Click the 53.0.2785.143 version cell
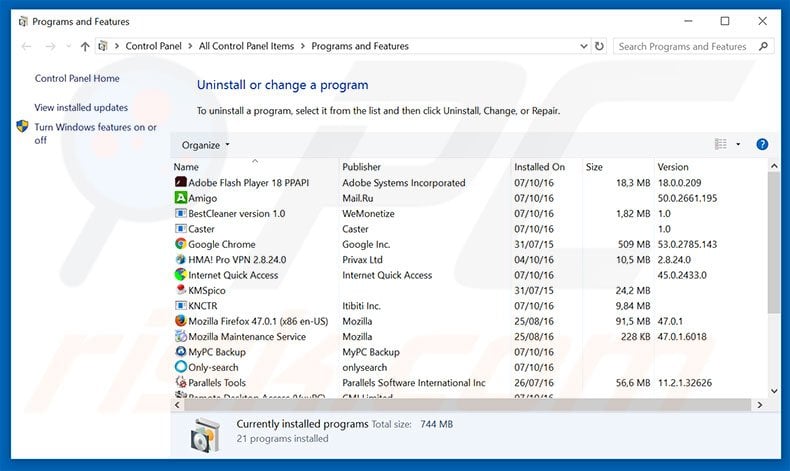The image size is (790, 471). (687, 244)
